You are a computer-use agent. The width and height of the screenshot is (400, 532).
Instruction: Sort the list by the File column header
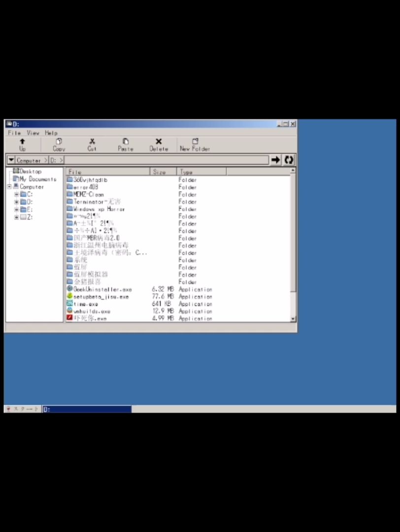[x=108, y=172]
